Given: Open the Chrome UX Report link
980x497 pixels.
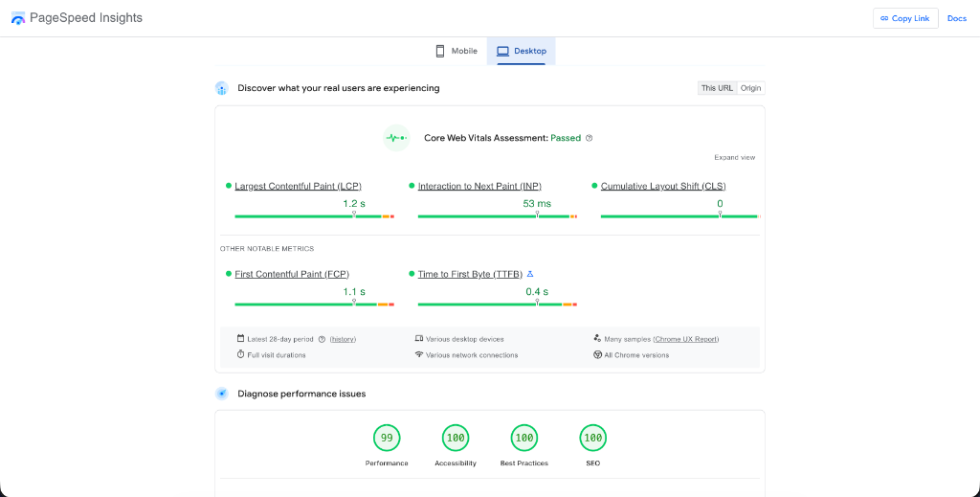Looking at the screenshot, I should 686,339.
